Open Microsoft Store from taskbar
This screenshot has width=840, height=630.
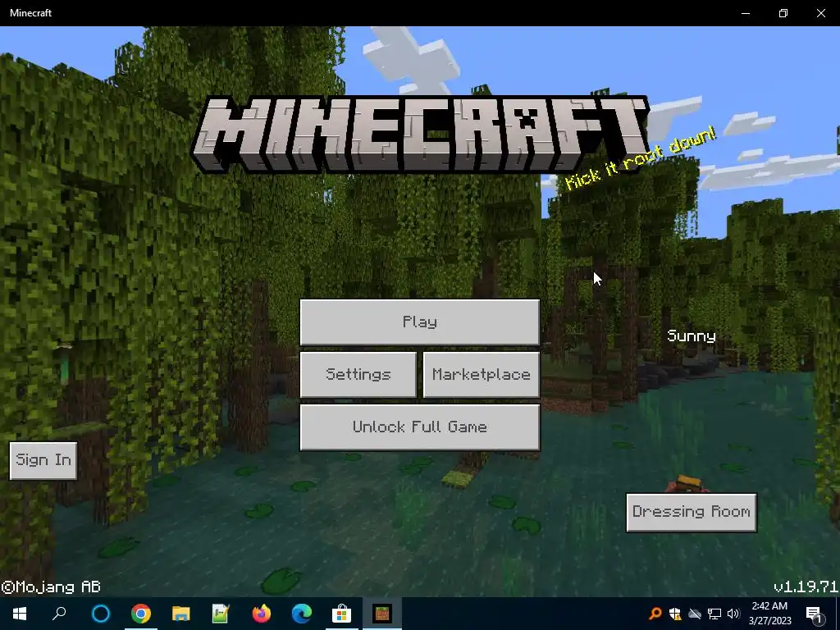coord(341,614)
